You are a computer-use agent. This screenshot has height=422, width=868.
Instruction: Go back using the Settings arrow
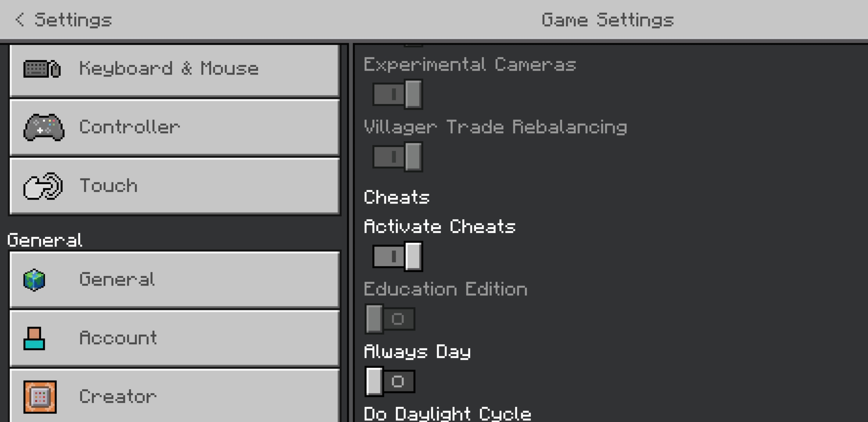click(x=20, y=20)
